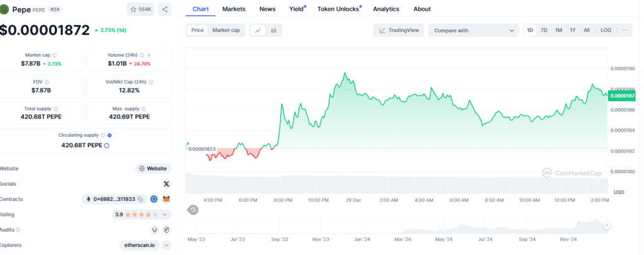Screen dimensions: 644x255
Task: Click the Audits info icon
Action: [x=18, y=230]
